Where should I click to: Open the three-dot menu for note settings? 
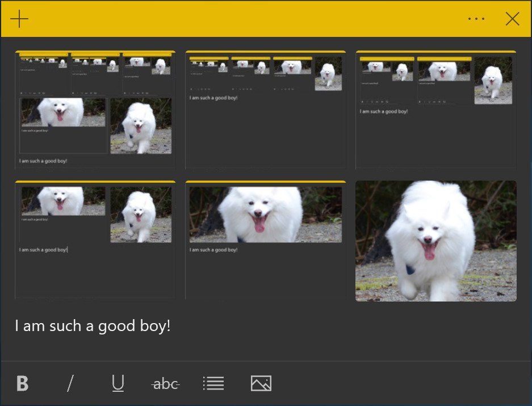(476, 18)
